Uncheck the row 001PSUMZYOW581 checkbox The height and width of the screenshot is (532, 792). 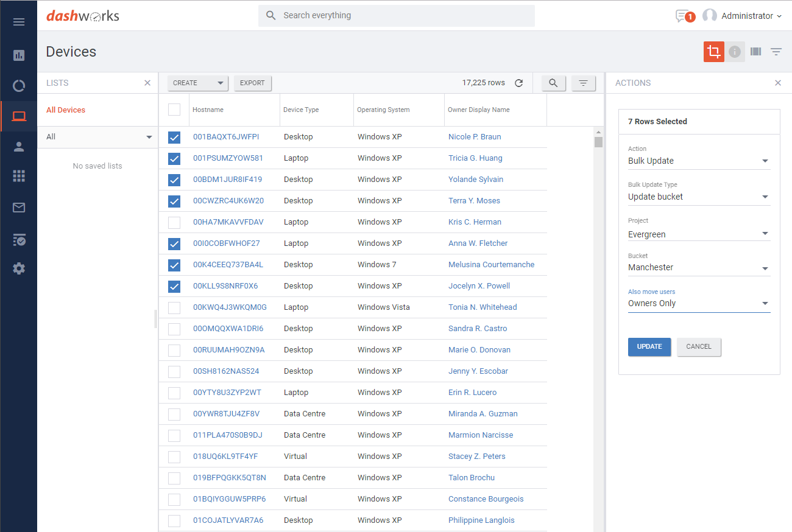point(174,158)
